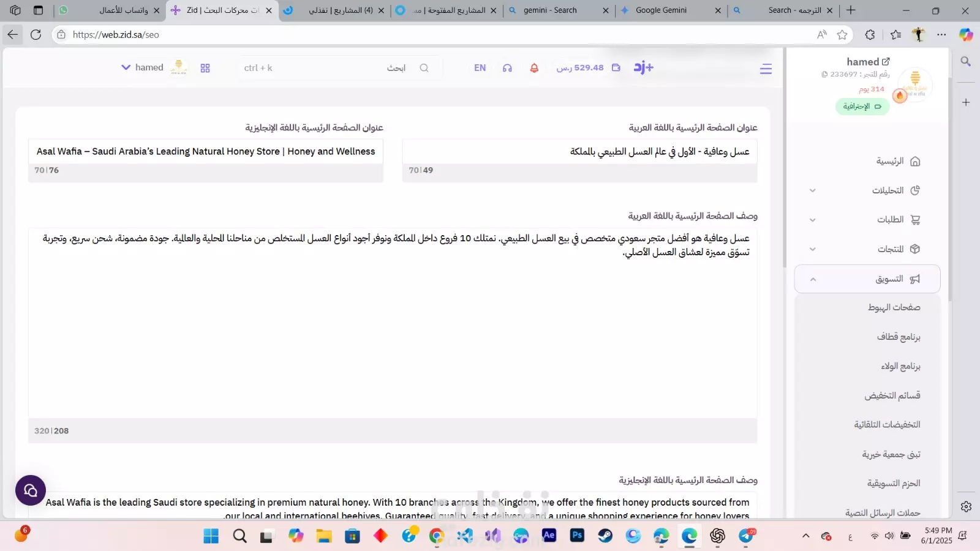980x551 pixels.
Task: Open برنامج الولاء submenu item
Action: [x=900, y=366]
